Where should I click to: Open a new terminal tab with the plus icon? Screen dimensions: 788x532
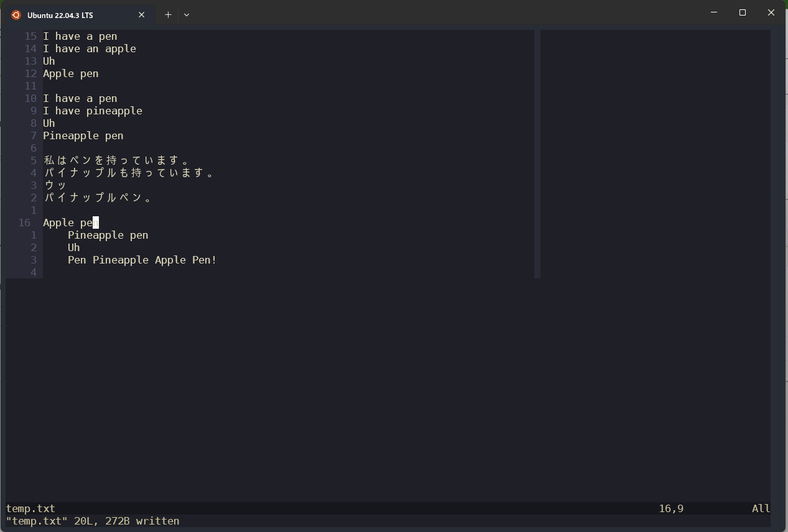(x=167, y=14)
